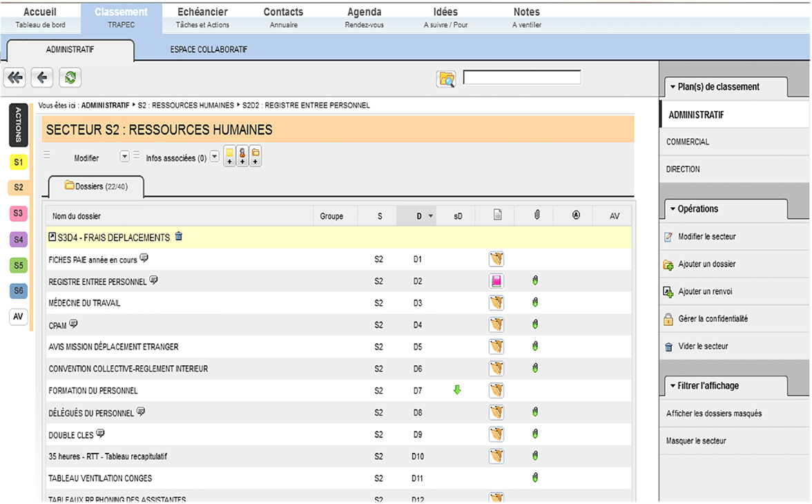
Task: Open comment bubble on CPAM row
Action: tap(73, 324)
